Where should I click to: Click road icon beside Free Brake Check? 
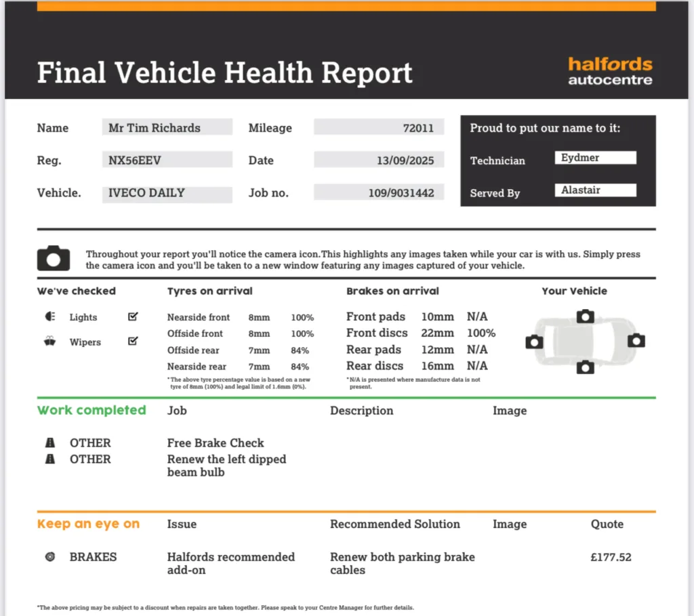point(50,443)
